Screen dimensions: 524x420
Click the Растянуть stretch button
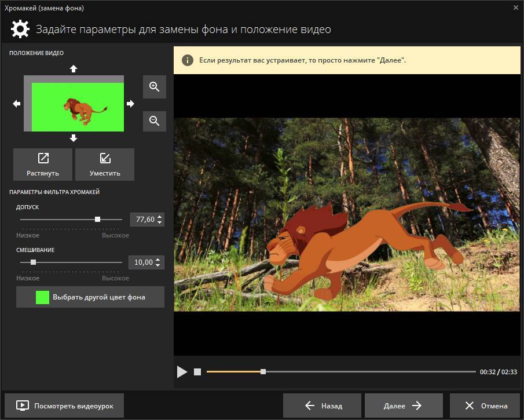(43, 165)
